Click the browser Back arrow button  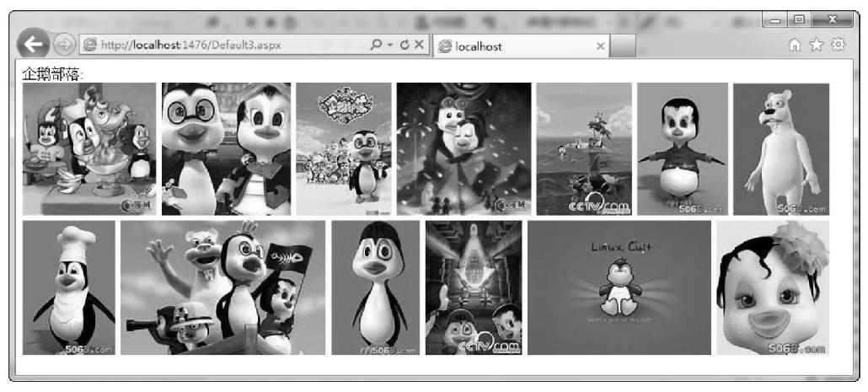click(x=33, y=44)
